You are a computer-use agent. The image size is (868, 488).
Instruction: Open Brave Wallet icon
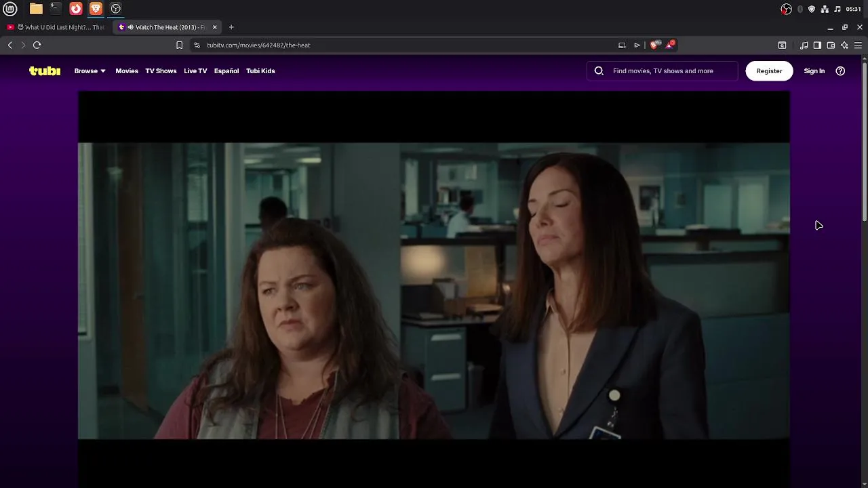831,45
